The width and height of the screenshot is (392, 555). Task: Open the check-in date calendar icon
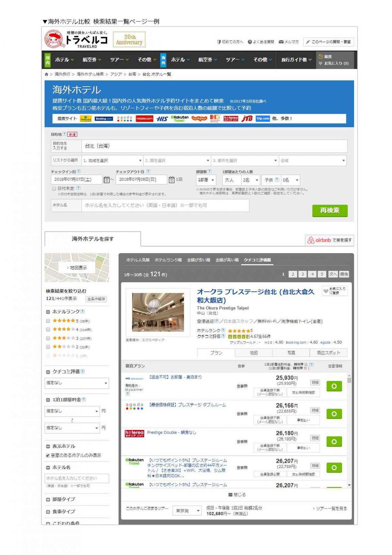click(106, 180)
